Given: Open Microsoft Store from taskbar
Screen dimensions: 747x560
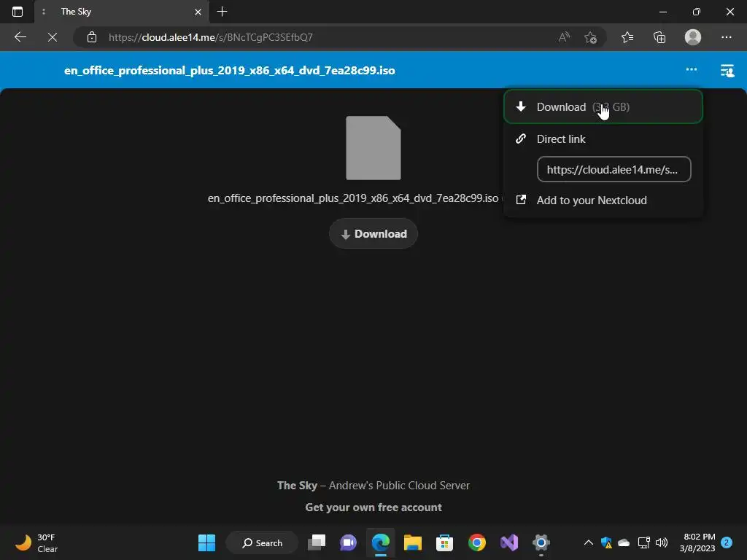Looking at the screenshot, I should click(x=444, y=542).
